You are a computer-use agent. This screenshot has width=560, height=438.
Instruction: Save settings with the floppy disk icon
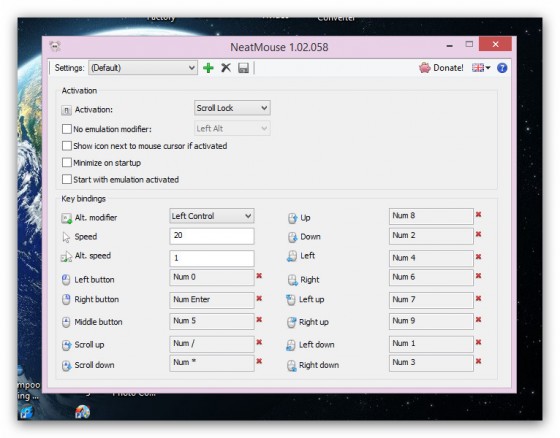point(243,68)
